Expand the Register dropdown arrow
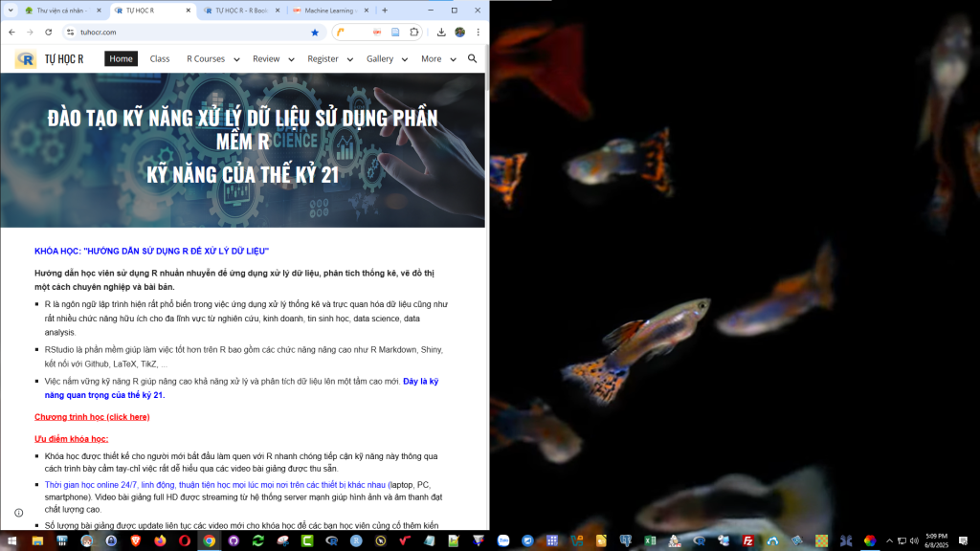Image resolution: width=980 pixels, height=551 pixels. [350, 59]
